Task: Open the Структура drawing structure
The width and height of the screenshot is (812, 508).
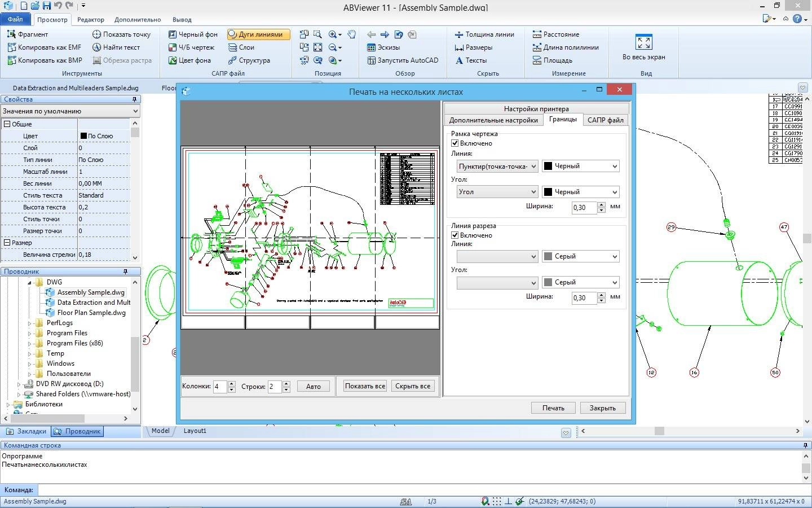Action: point(249,60)
